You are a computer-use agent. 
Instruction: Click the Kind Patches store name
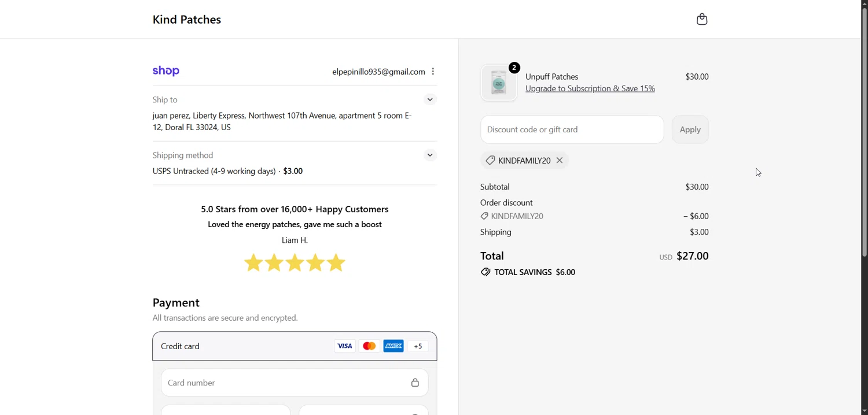click(187, 20)
